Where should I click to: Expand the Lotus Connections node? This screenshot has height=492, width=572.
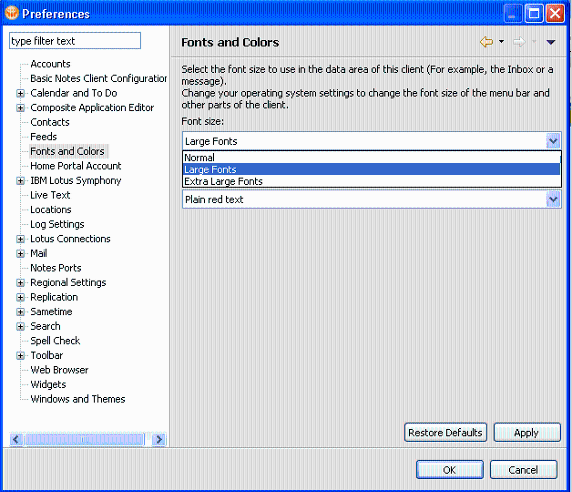point(21,239)
